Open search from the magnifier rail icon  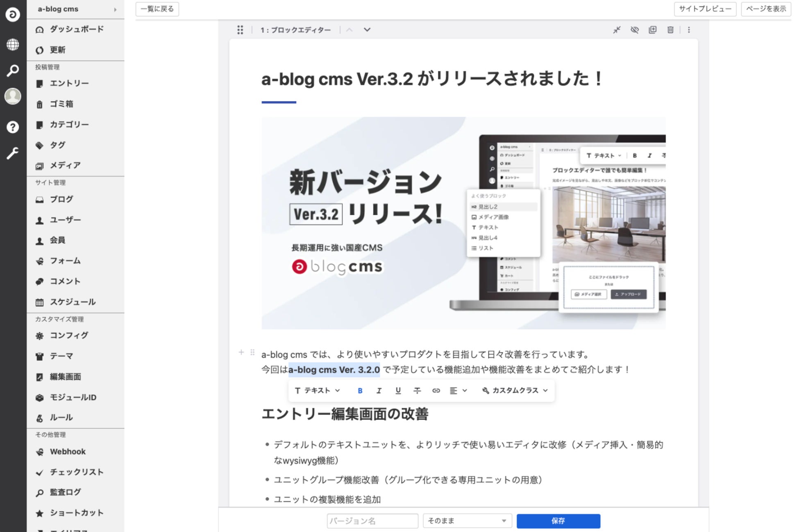(x=13, y=70)
